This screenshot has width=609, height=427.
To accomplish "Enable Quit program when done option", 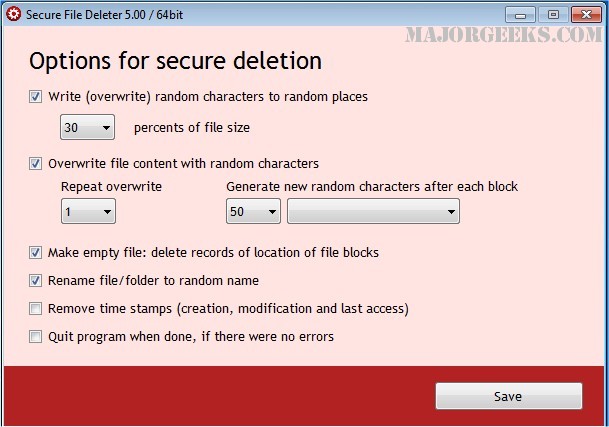I will click(x=36, y=337).
